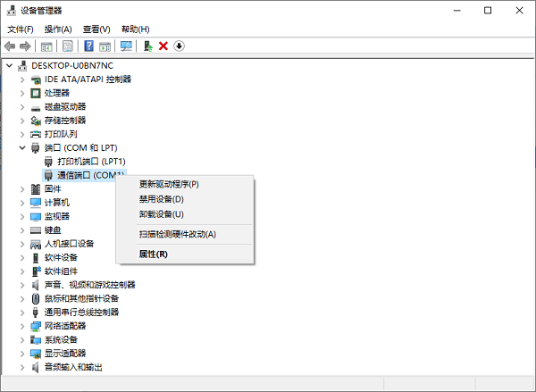Viewport: 536px width, 392px height.
Task: Click 卸载设备(U) in context menu
Action: point(162,214)
